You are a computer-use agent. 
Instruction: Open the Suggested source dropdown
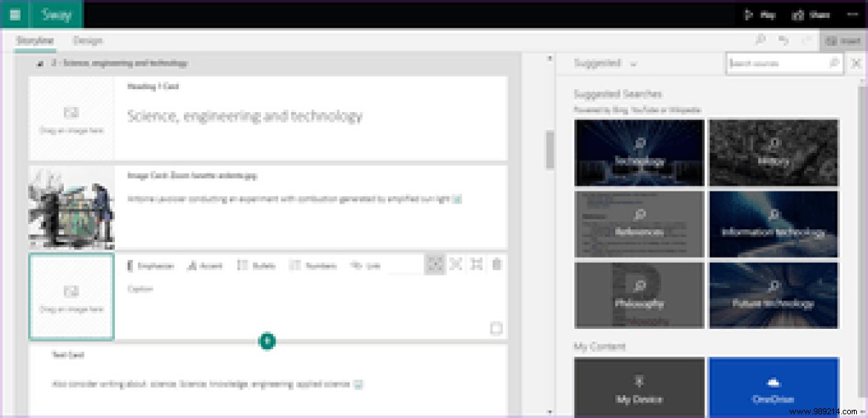605,64
